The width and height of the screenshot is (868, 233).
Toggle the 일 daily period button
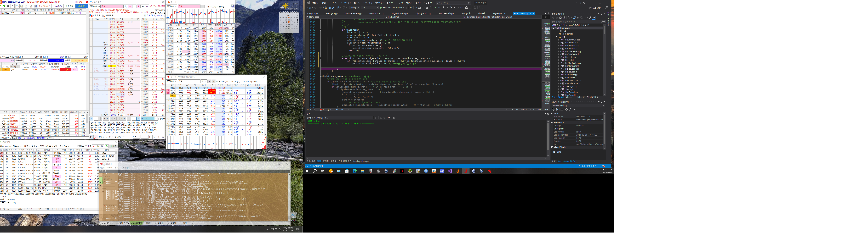(138, 6)
